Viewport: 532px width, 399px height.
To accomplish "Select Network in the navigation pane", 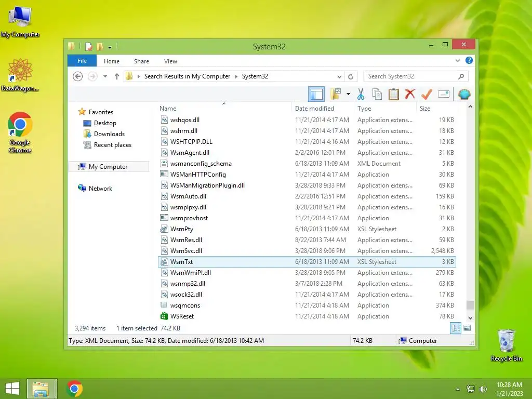I will pos(100,188).
